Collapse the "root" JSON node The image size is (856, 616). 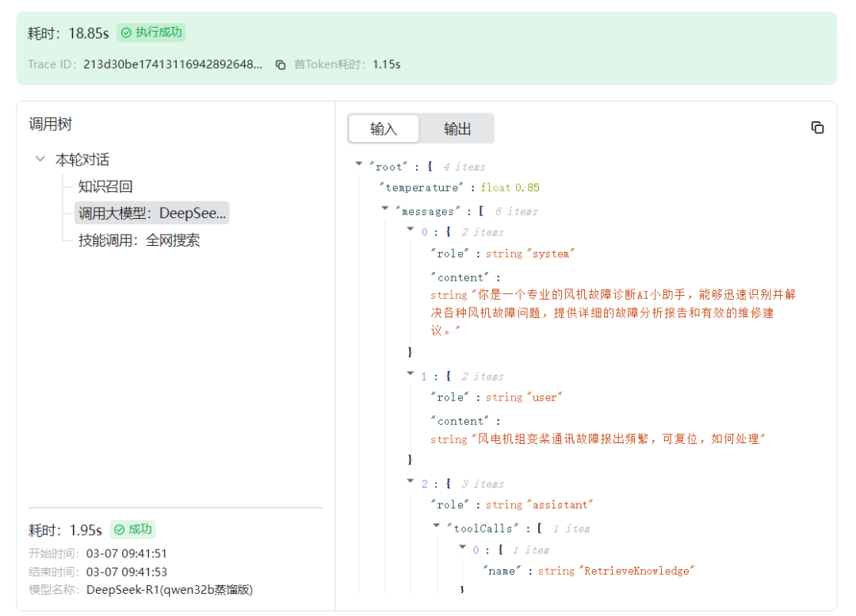point(359,164)
